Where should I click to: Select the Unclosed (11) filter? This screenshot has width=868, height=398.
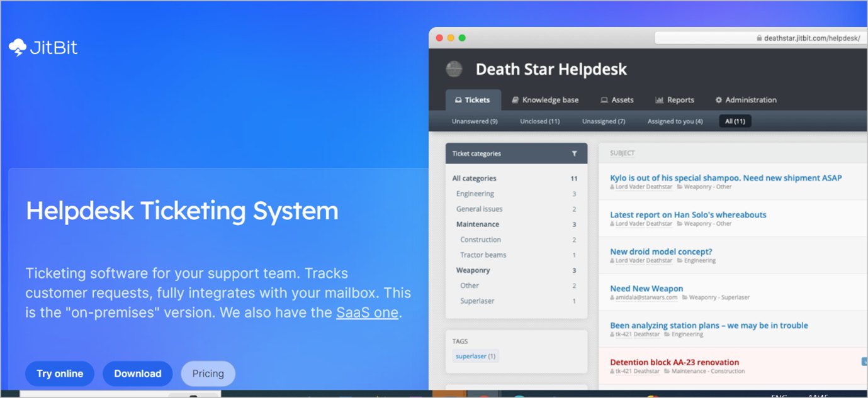(539, 121)
